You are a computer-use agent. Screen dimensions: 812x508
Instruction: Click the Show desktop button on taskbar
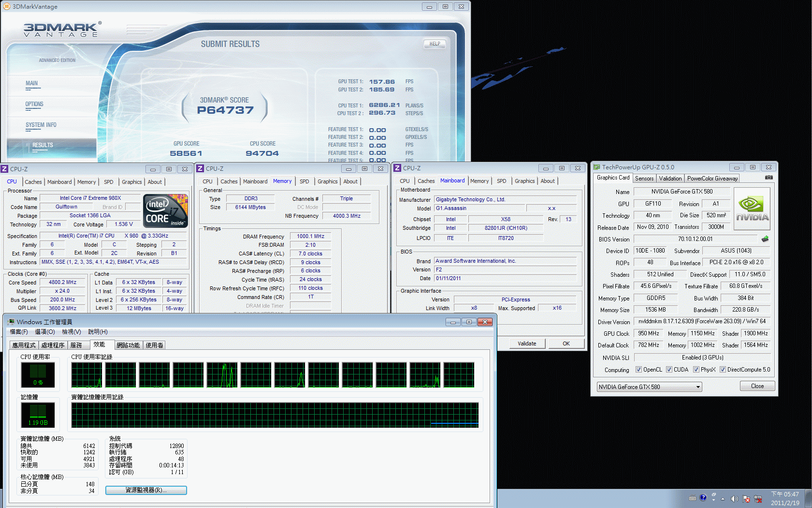[808, 498]
